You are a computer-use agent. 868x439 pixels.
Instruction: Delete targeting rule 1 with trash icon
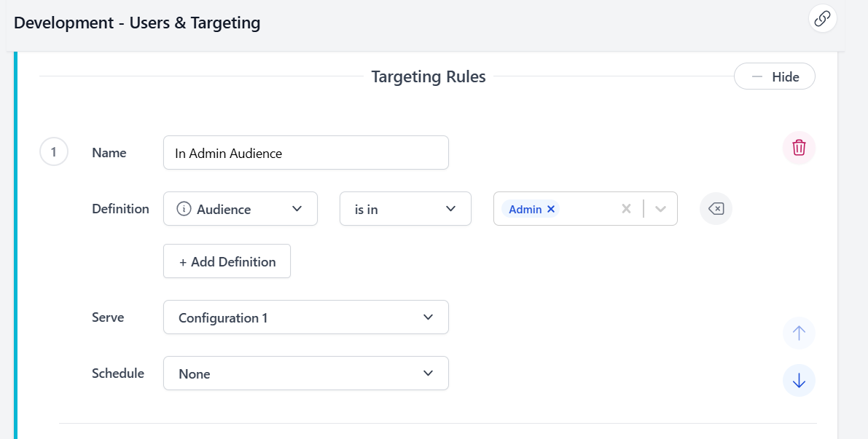point(799,148)
